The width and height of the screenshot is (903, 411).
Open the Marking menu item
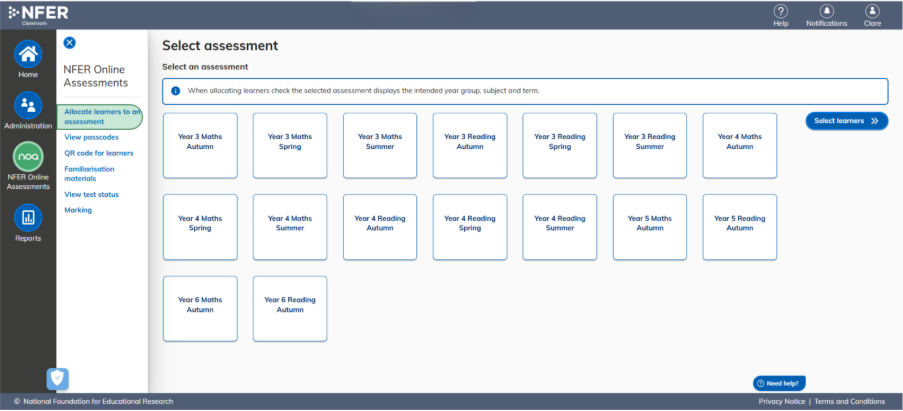pos(78,210)
